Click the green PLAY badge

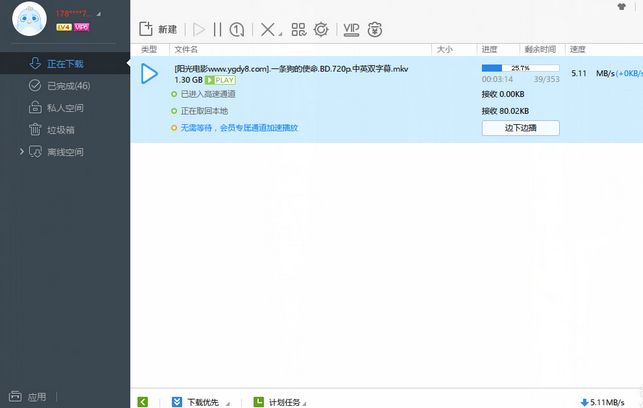click(x=224, y=79)
